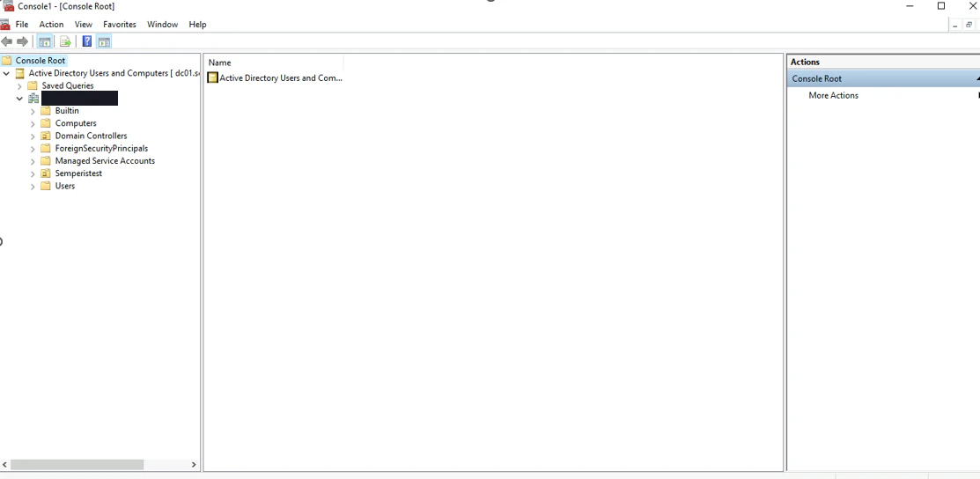Click the domain node icon beside the redacted name
This screenshot has height=479, width=980.
pos(33,98)
